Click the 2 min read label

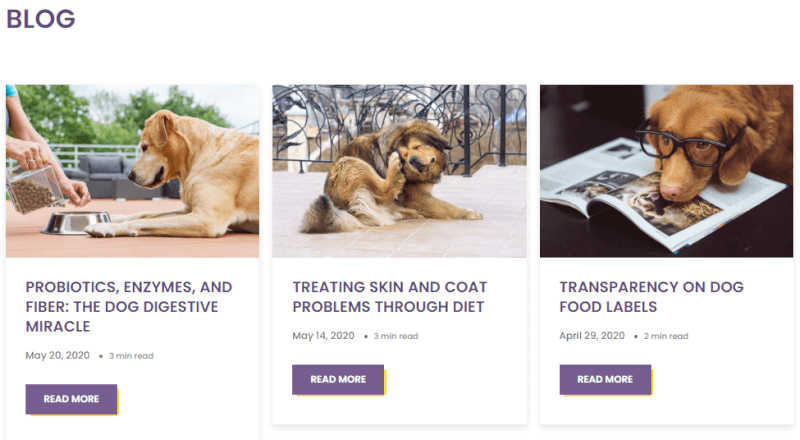click(x=666, y=336)
